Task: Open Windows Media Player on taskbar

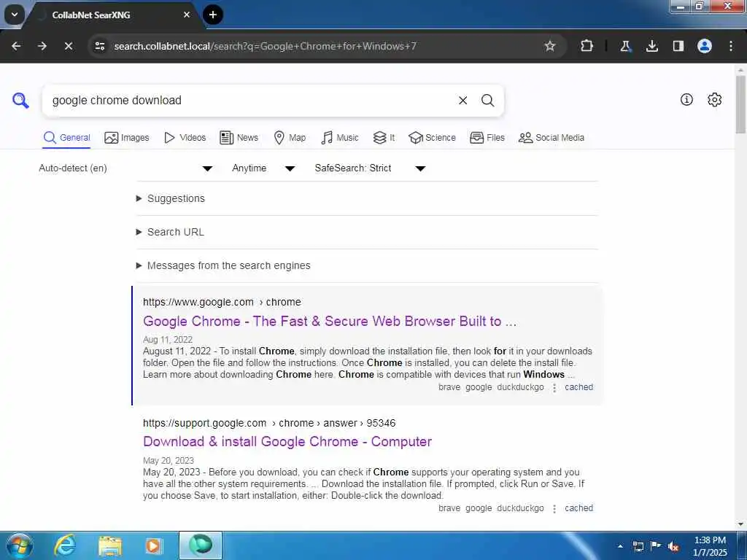Action: click(153, 545)
